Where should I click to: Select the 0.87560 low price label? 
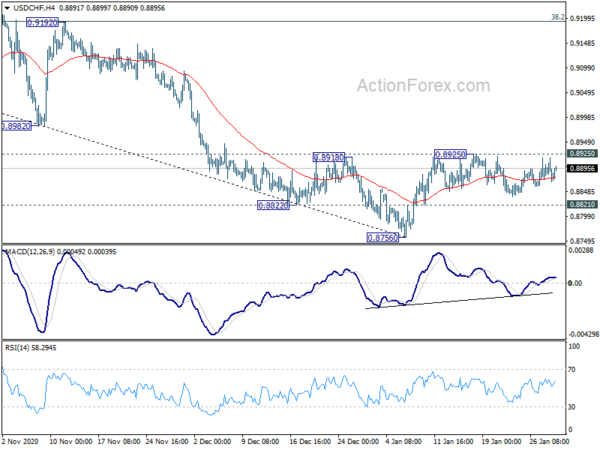pyautogui.click(x=383, y=238)
